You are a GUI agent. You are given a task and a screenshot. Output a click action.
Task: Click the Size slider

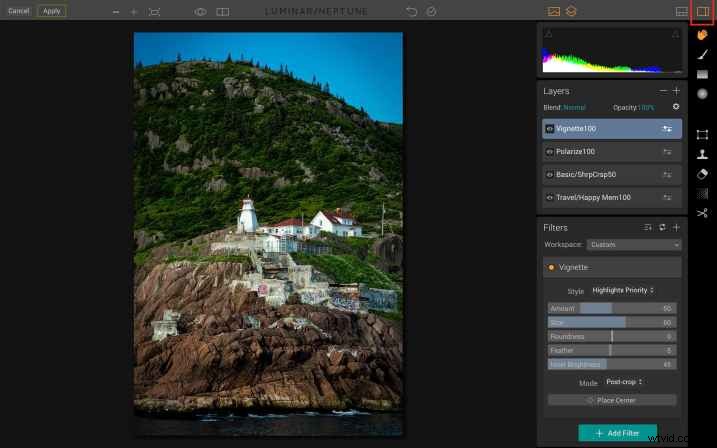pos(612,323)
